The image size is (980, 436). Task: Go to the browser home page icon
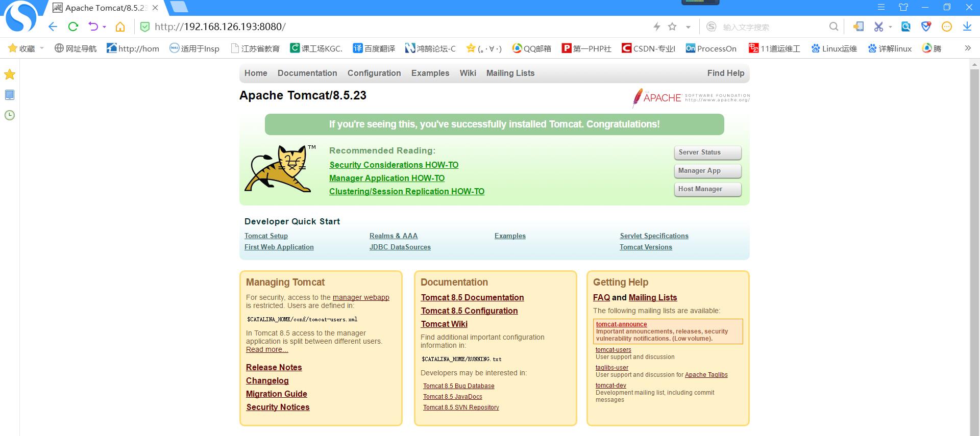[120, 27]
